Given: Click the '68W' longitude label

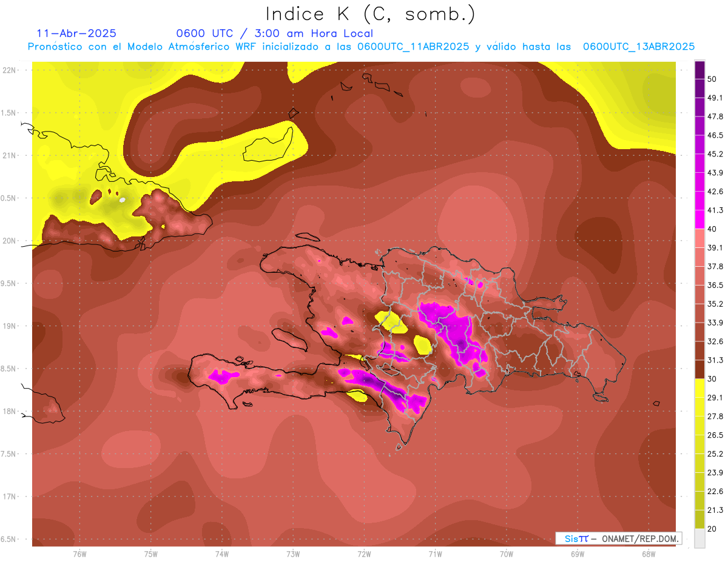Looking at the screenshot, I should 648,554.
